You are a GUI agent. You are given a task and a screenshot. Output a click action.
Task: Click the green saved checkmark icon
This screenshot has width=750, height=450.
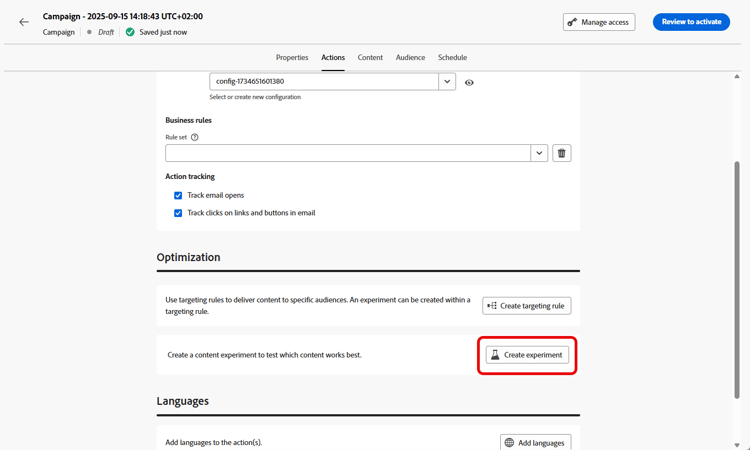coord(130,32)
